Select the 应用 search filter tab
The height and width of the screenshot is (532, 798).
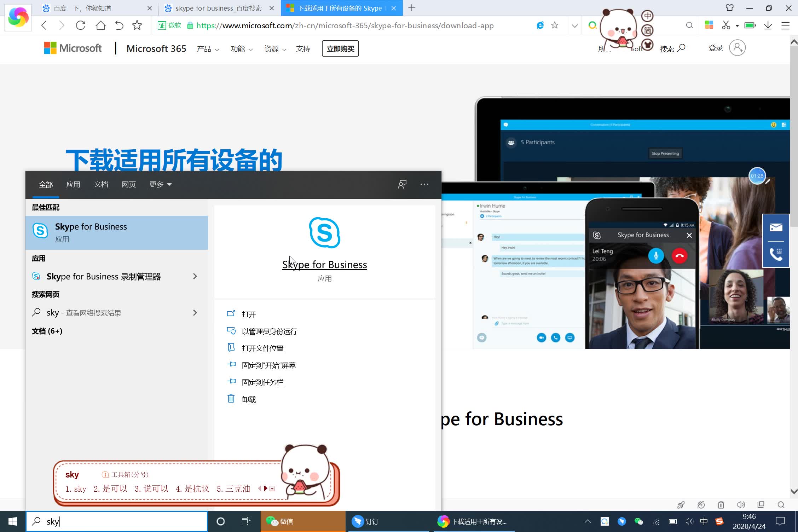coord(73,184)
